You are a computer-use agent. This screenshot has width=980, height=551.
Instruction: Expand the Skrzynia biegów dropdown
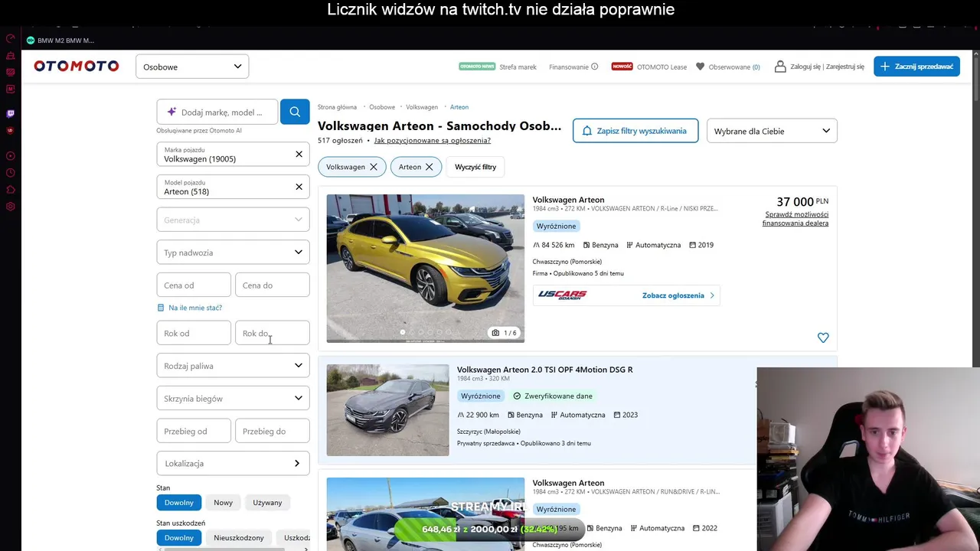pyautogui.click(x=233, y=399)
